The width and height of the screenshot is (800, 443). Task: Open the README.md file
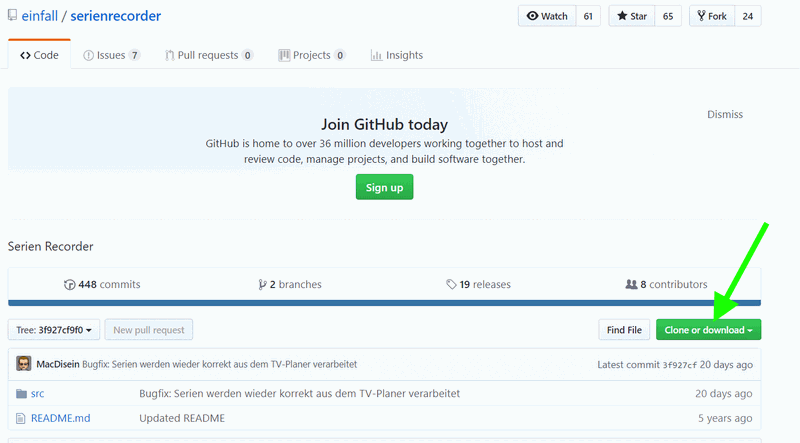click(60, 418)
